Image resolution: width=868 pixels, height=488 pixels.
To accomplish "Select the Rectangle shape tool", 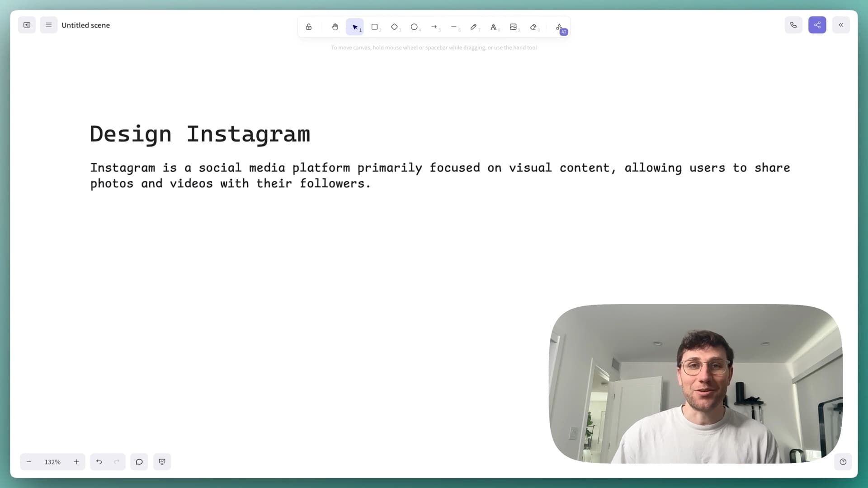I will pyautogui.click(x=375, y=27).
